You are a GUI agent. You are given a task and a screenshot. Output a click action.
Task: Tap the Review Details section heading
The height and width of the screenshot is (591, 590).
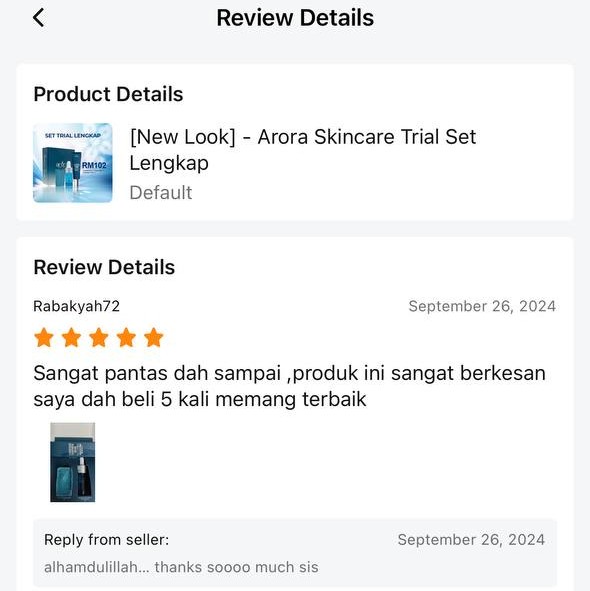104,267
